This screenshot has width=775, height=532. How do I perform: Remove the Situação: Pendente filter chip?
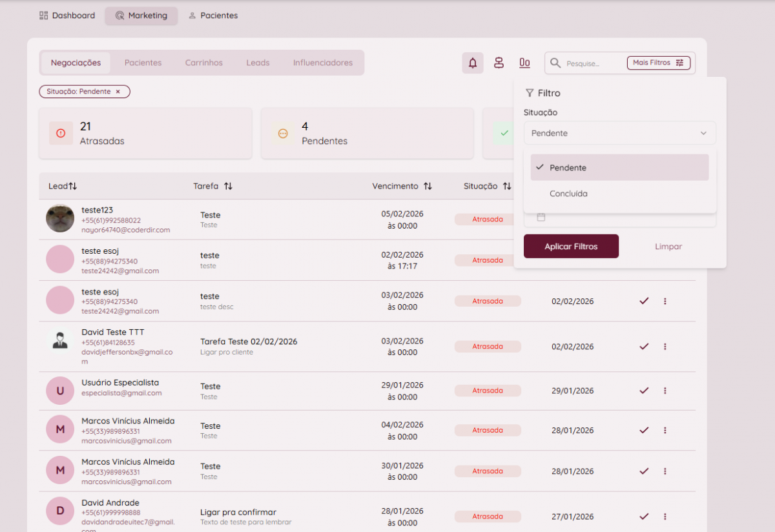(118, 92)
